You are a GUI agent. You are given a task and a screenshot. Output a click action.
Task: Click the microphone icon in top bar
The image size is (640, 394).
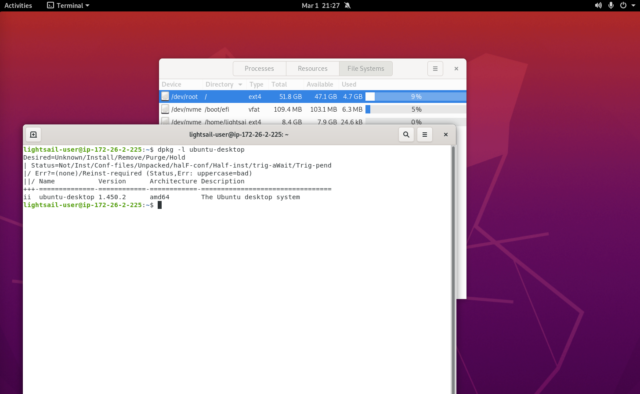[x=611, y=5]
